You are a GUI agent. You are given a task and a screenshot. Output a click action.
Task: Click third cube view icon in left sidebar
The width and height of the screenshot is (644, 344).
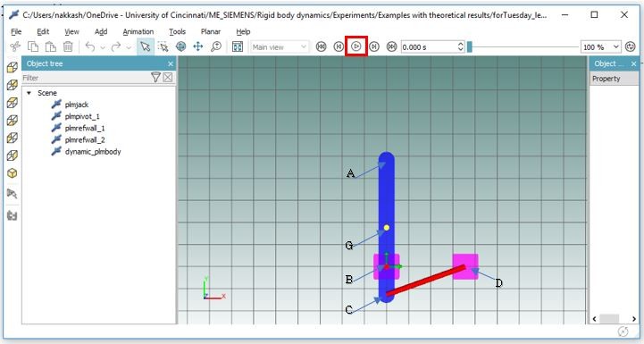pos(13,103)
